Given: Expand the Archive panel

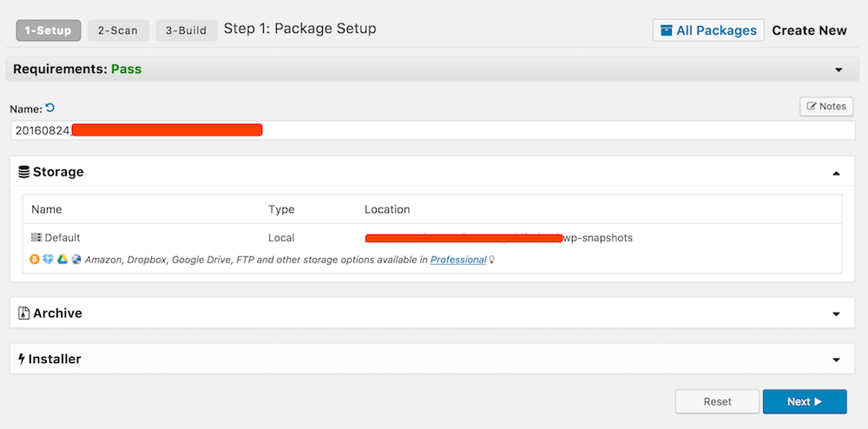Looking at the screenshot, I should click(837, 313).
